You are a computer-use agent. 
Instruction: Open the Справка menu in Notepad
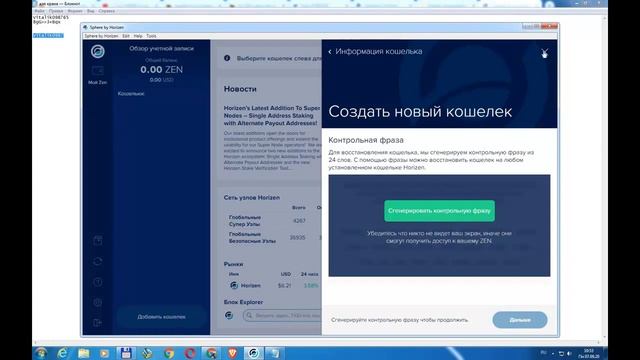[x=107, y=11]
